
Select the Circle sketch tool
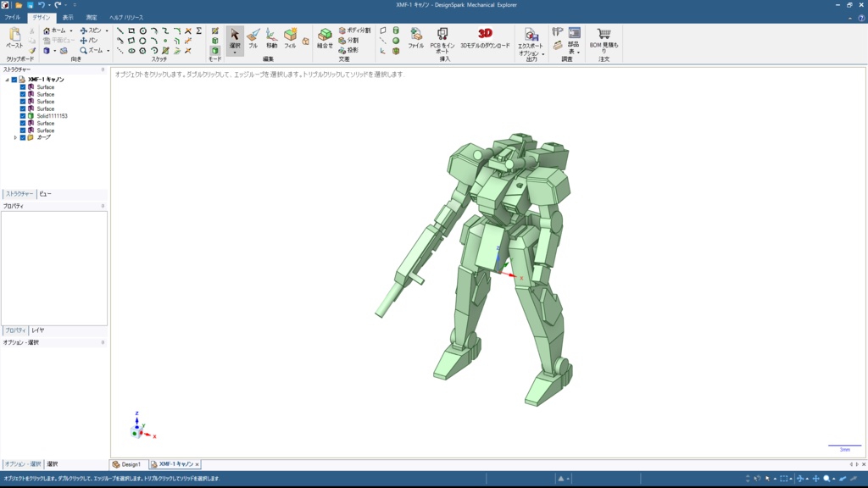(x=142, y=31)
